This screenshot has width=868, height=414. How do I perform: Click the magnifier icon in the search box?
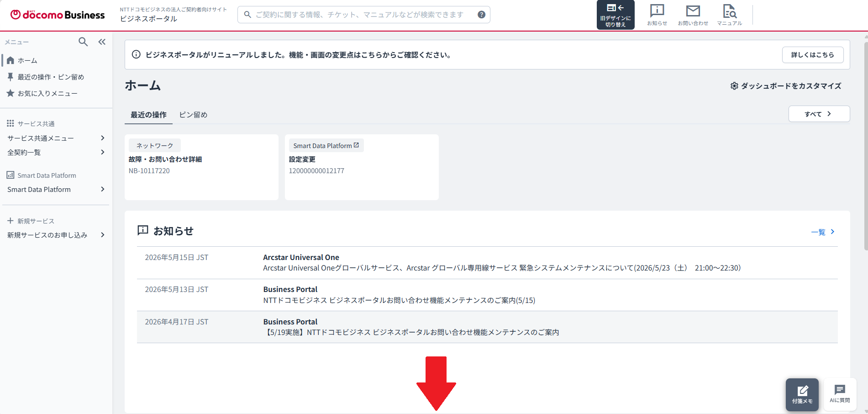pos(247,15)
